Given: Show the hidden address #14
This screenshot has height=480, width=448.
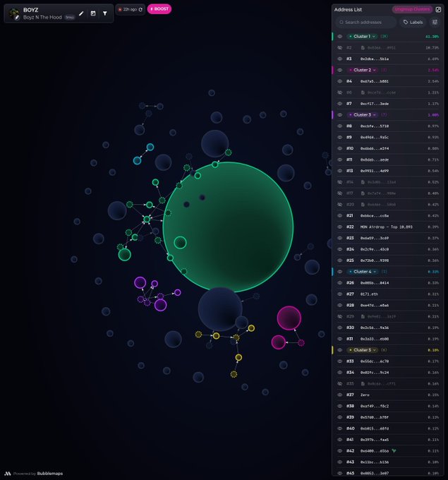Looking at the screenshot, I should tap(339, 182).
